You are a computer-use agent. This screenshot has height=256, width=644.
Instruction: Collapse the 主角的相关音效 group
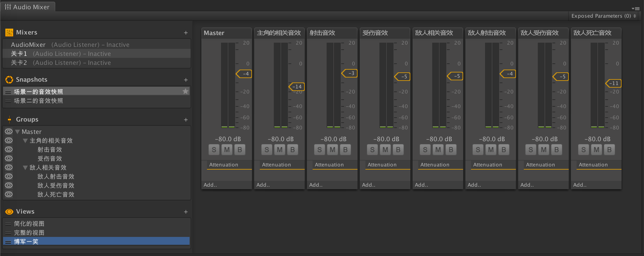25,141
